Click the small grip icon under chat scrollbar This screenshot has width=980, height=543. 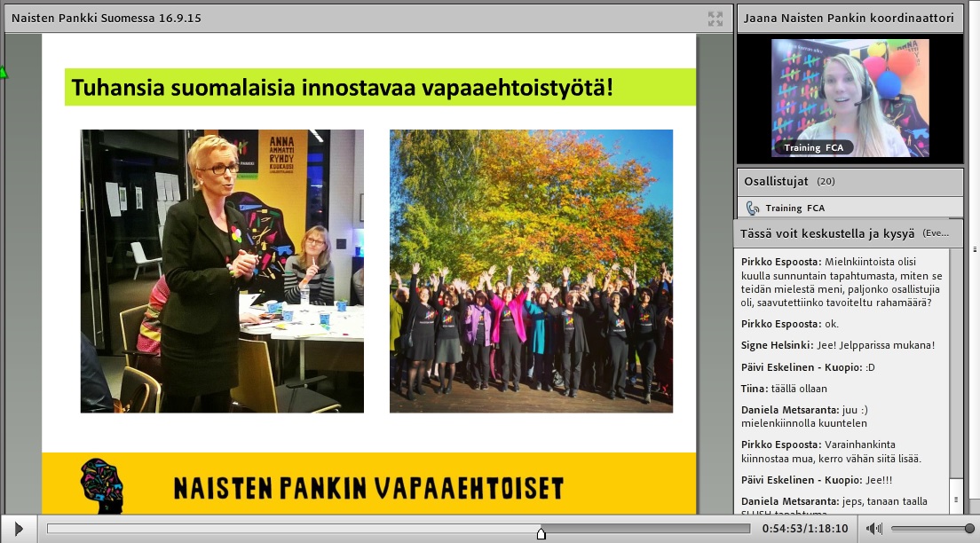click(x=956, y=500)
